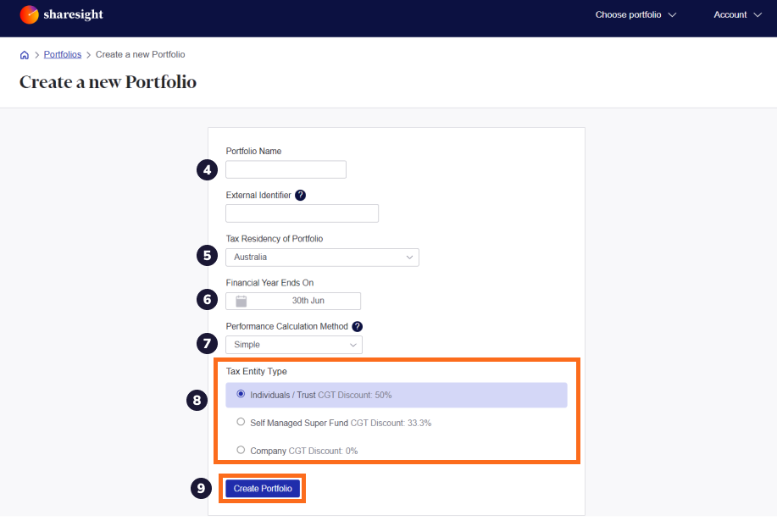Click the home icon in the breadcrumb
The height and width of the screenshot is (532, 777).
[x=24, y=53]
